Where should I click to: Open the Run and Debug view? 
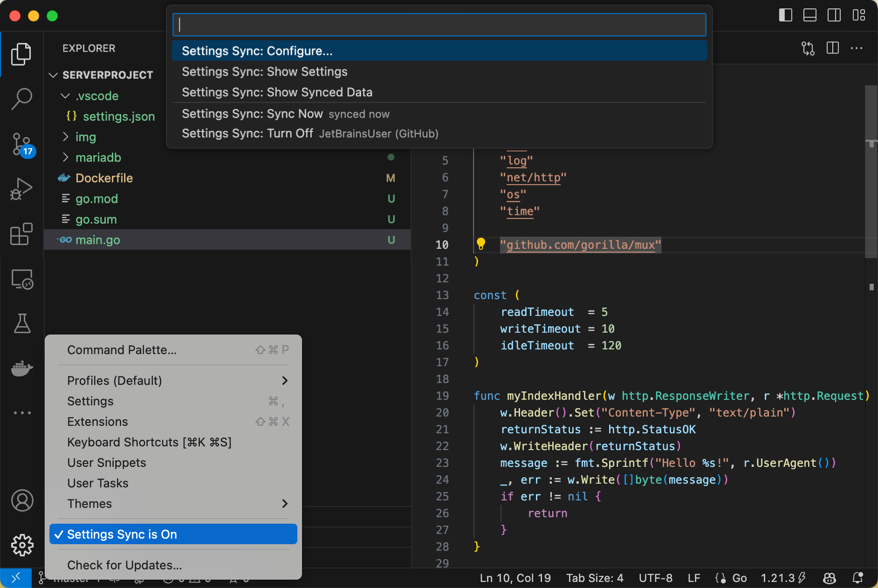pos(21,189)
